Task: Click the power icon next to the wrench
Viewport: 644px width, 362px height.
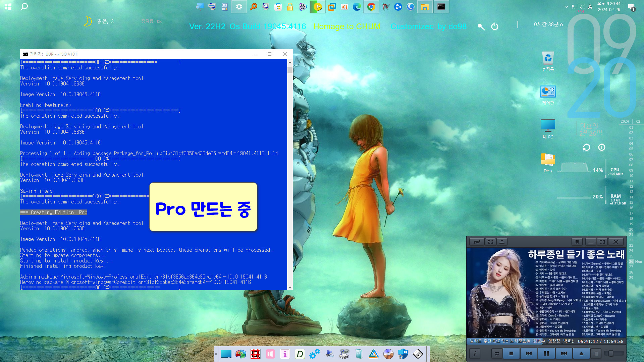Action: [x=495, y=26]
